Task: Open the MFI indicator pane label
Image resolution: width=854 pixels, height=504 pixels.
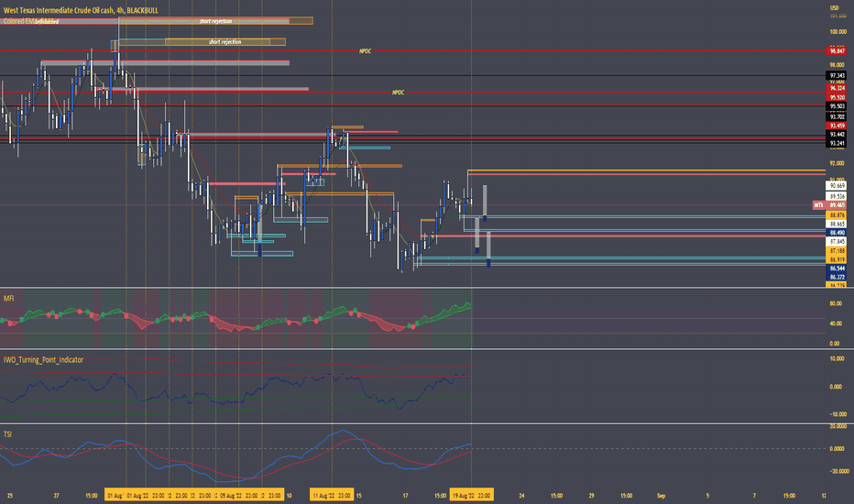Action: (x=9, y=299)
